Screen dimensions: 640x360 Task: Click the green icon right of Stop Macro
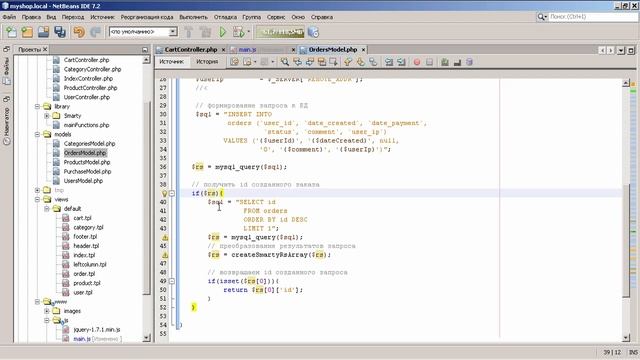[445, 62]
